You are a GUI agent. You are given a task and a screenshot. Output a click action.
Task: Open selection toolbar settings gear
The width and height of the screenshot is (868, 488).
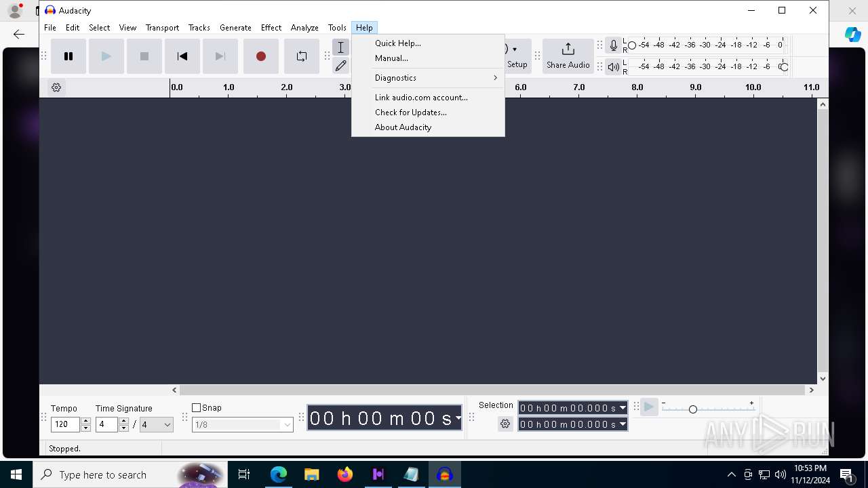(x=505, y=424)
